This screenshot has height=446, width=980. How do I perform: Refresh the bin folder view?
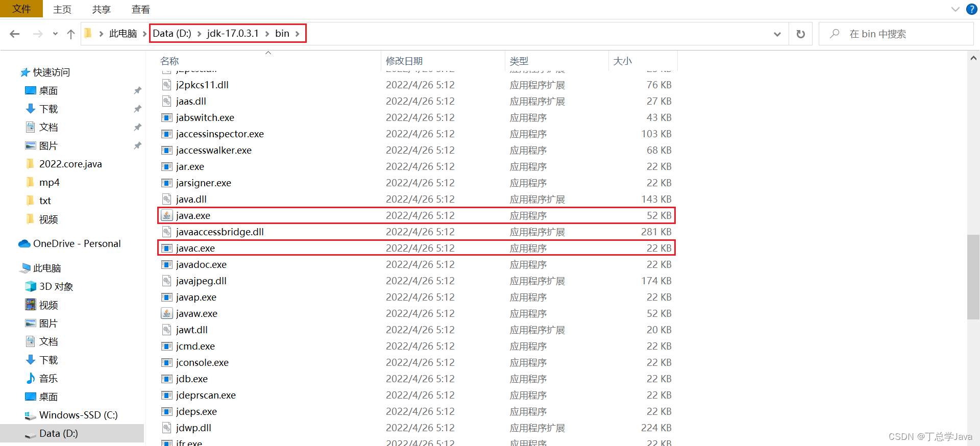pyautogui.click(x=800, y=34)
